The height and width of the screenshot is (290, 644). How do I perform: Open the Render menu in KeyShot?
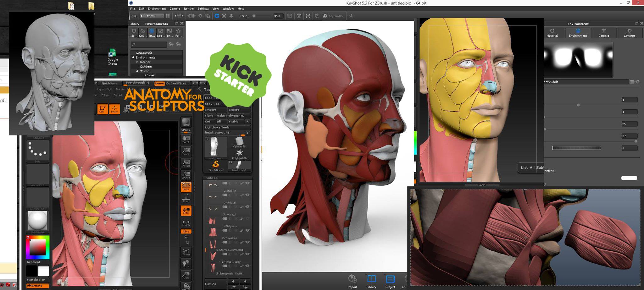(189, 8)
